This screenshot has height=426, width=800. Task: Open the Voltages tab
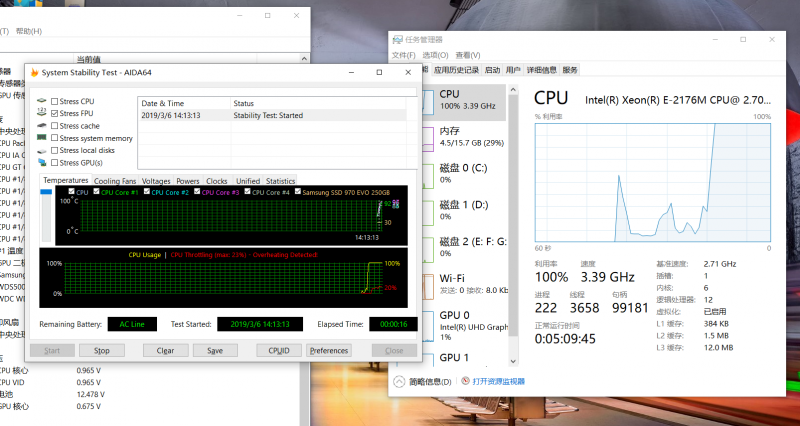[156, 181]
